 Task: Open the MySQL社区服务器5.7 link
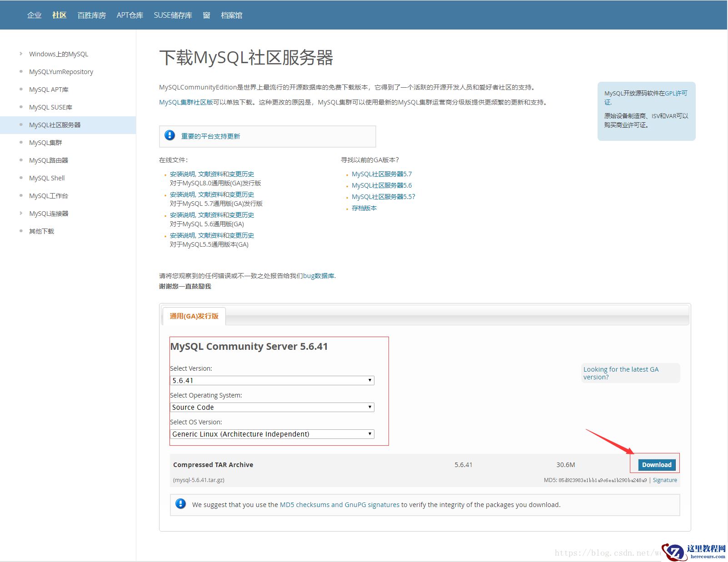(x=381, y=174)
